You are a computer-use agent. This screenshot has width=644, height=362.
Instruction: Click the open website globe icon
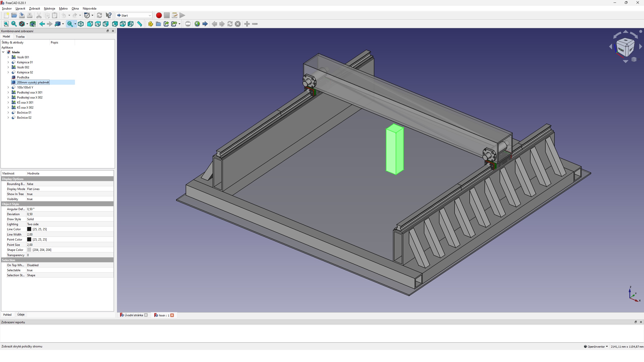(197, 24)
